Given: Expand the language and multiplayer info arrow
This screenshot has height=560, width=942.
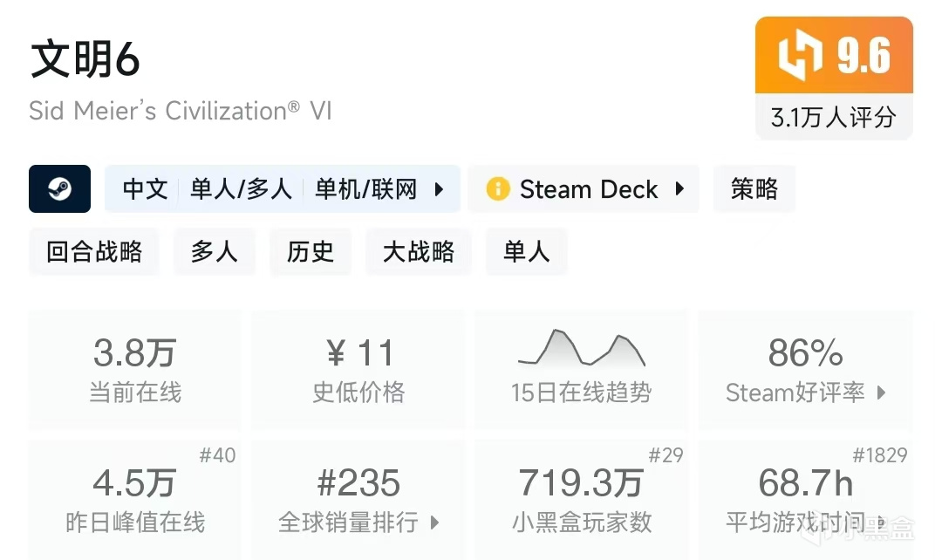Looking at the screenshot, I should click(440, 189).
